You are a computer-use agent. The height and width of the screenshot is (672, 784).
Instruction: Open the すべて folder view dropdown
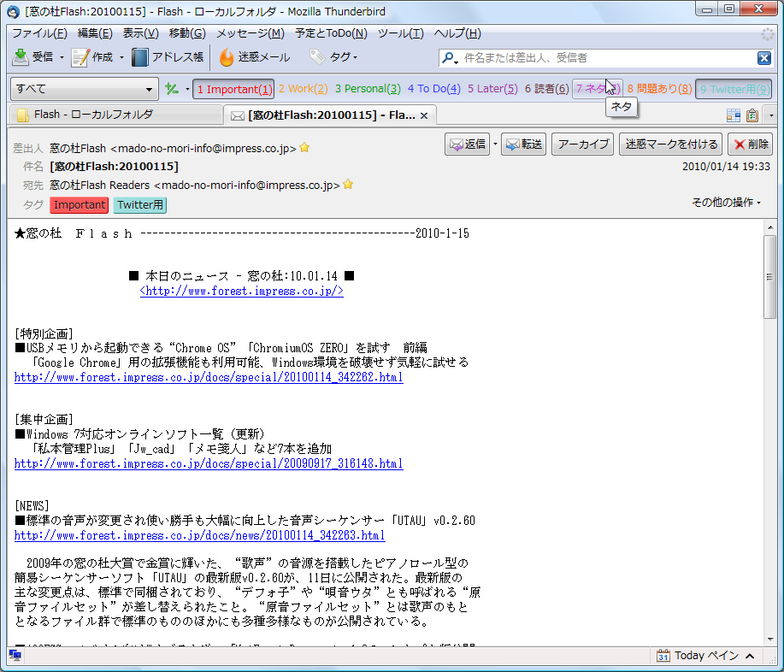pos(84,88)
